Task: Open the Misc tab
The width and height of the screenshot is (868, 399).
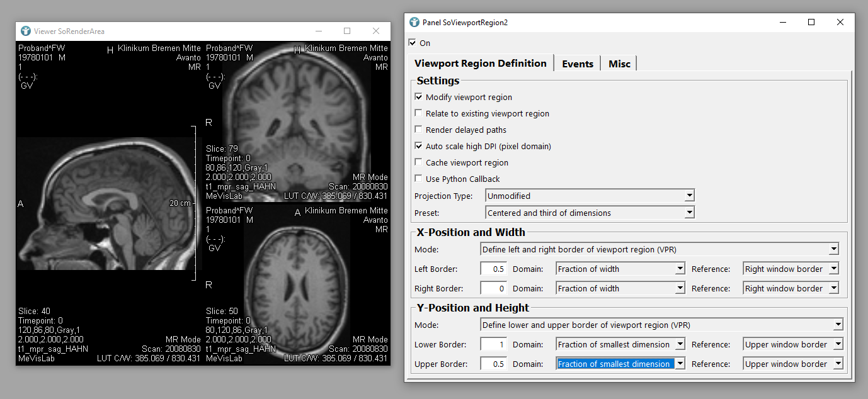Action: (x=619, y=64)
